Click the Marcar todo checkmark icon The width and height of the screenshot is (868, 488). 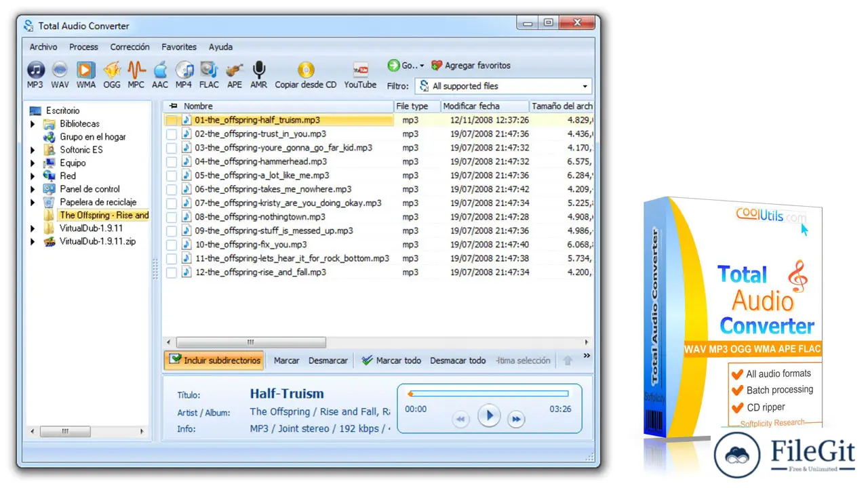[368, 361]
